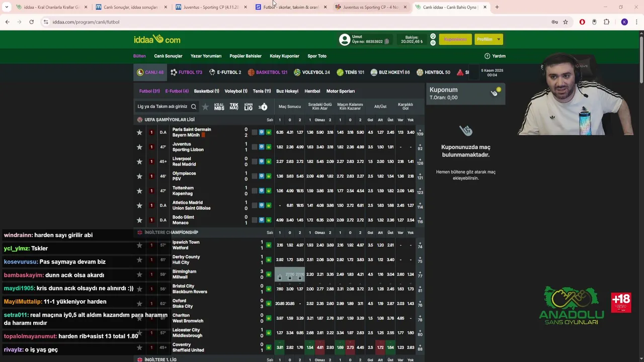
Task: Click the green crown icon on the Coventry row
Action: (x=268, y=347)
